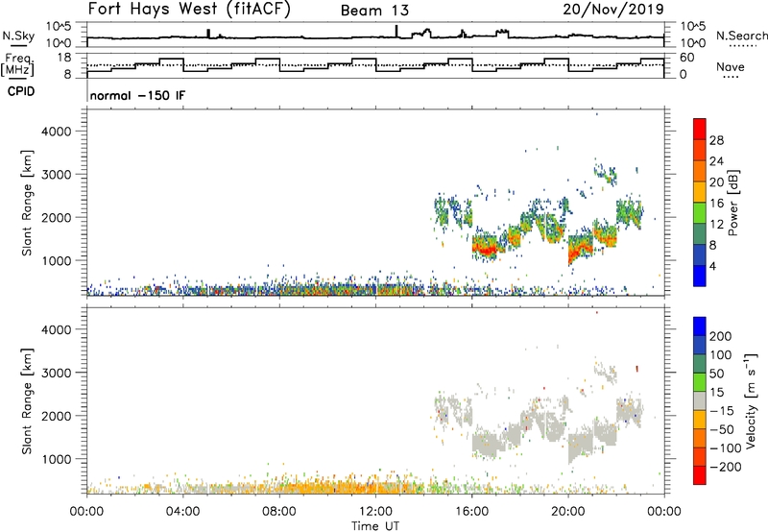Viewport: 768px width, 532px height.
Task: Click the '20:00' time axis label
Action: 567,512
